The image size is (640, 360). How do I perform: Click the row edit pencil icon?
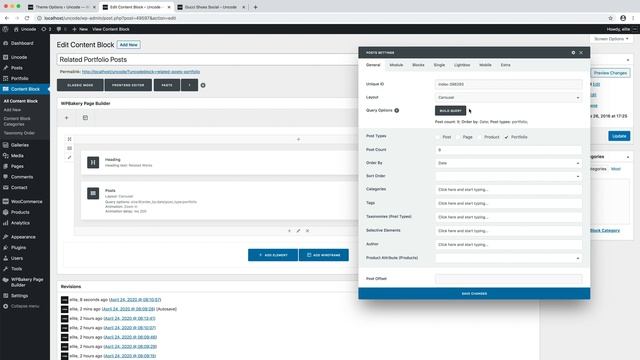pos(69,157)
